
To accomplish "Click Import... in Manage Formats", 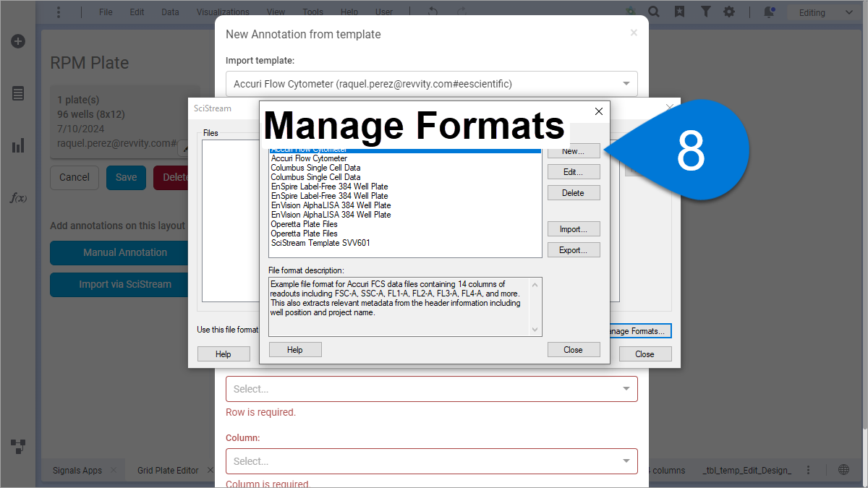I will click(x=574, y=229).
